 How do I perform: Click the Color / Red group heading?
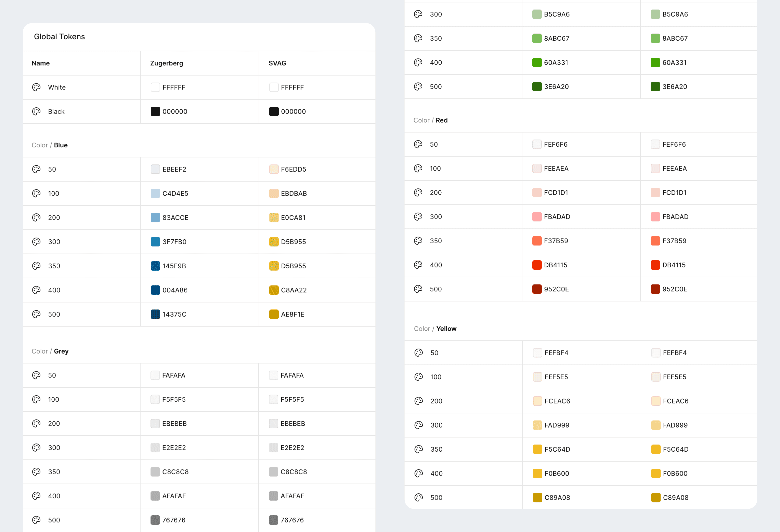point(430,120)
